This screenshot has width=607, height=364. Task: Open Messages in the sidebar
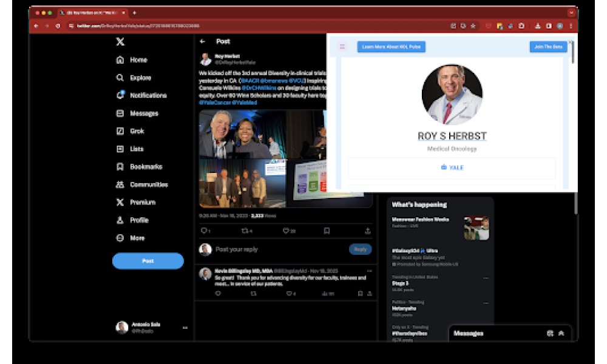click(144, 113)
